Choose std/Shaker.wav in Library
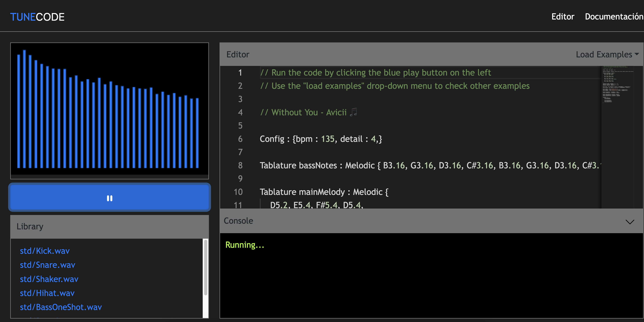The image size is (644, 322). [49, 279]
